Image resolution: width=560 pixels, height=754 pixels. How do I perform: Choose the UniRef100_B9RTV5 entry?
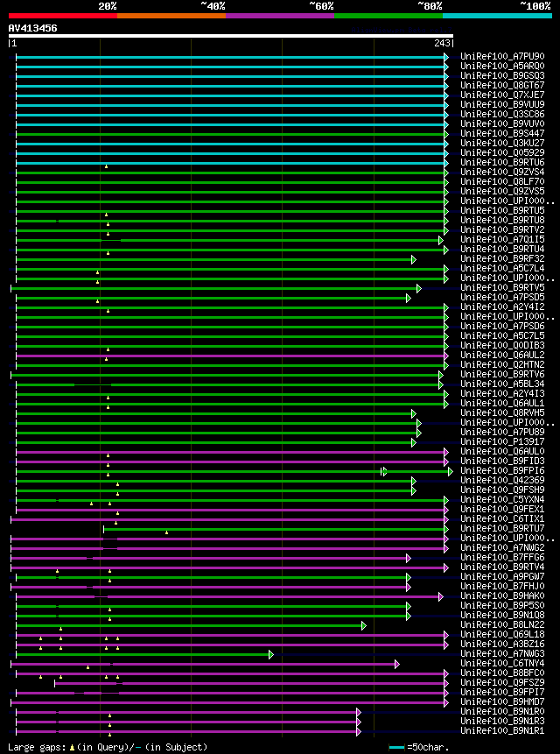[x=502, y=287]
